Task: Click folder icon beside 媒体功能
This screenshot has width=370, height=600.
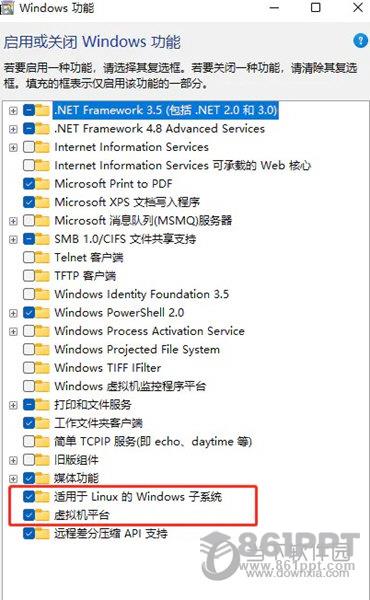Action: point(42,478)
